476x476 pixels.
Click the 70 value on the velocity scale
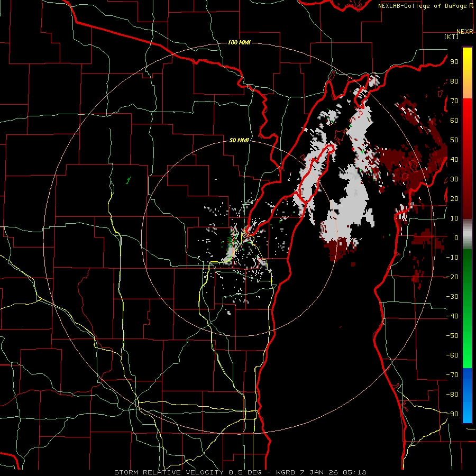(454, 101)
